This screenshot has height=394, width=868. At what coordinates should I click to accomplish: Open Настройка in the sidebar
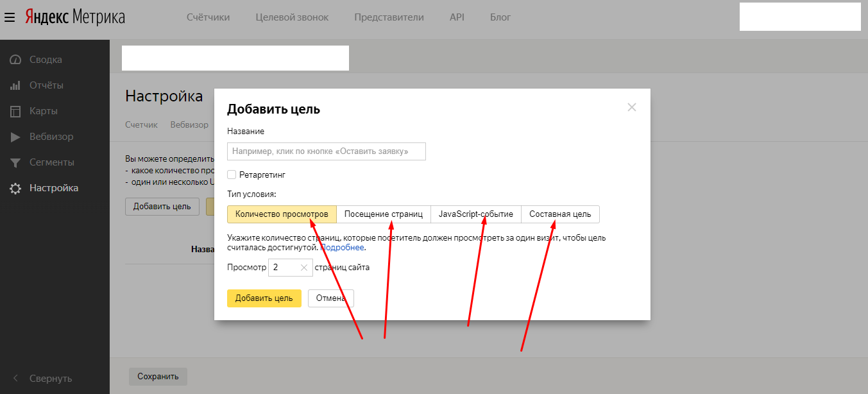coord(55,188)
